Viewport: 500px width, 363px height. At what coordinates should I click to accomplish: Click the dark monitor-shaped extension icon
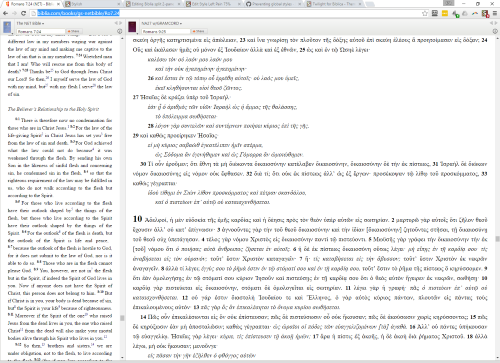[x=435, y=13]
